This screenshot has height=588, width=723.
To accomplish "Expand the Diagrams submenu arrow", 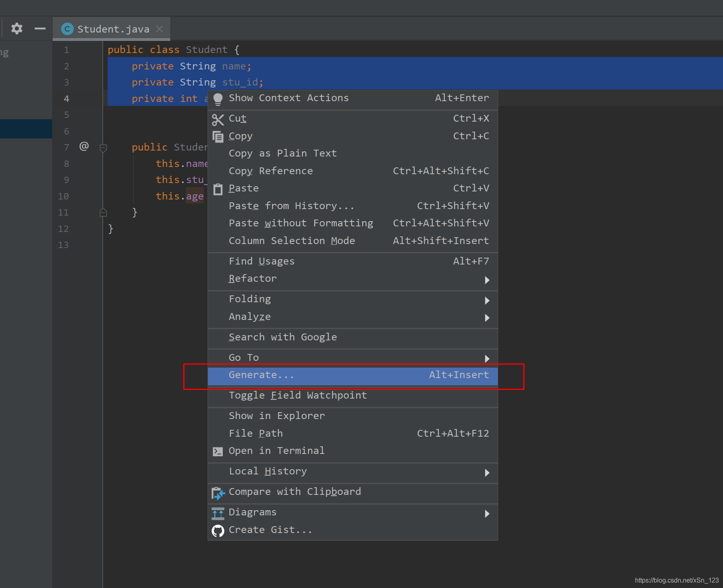I will click(x=487, y=514).
